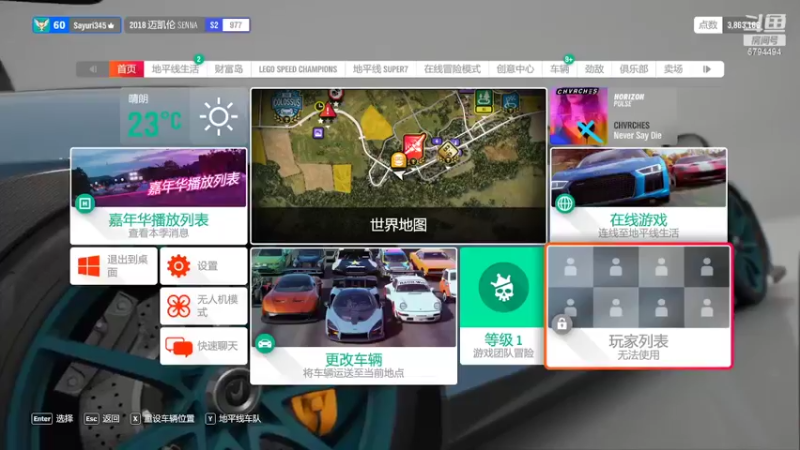800x450 pixels.
Task: Click the 2018 迈凯伦 SENNA car label
Action: [x=163, y=25]
